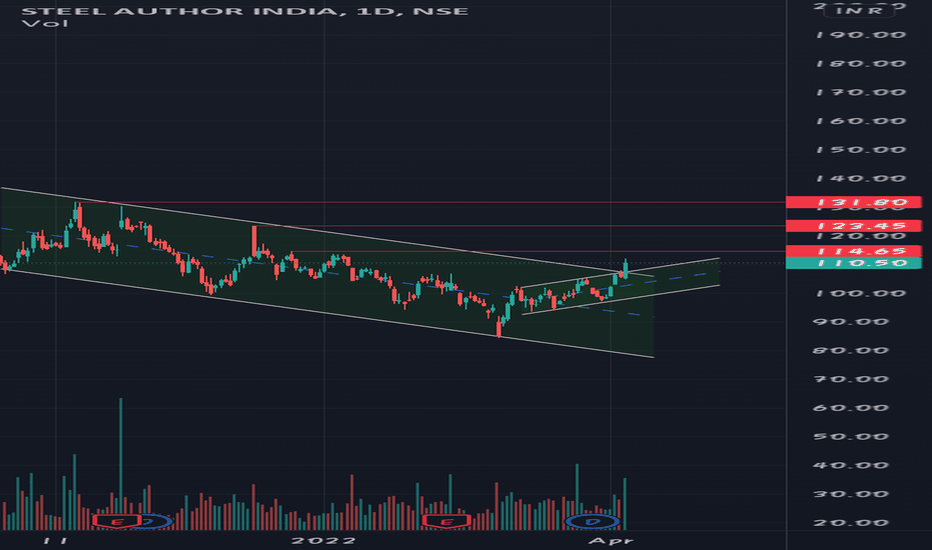Select the Vol indicator label
The width and height of the screenshot is (932, 550).
[x=45, y=24]
